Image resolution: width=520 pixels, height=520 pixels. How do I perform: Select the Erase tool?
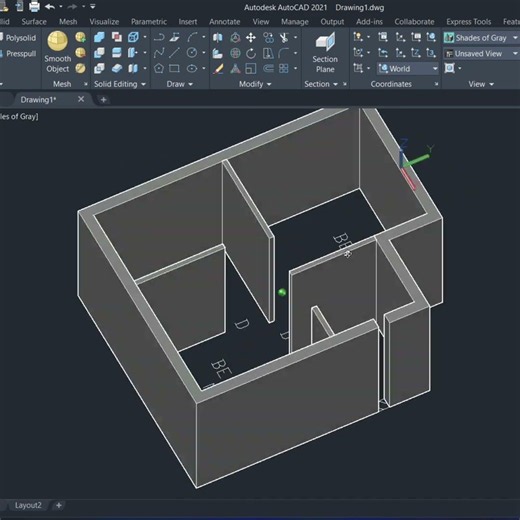[218, 68]
